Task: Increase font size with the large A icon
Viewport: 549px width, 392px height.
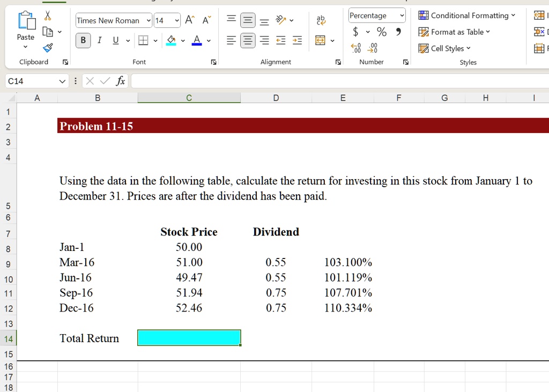Action: click(190, 20)
